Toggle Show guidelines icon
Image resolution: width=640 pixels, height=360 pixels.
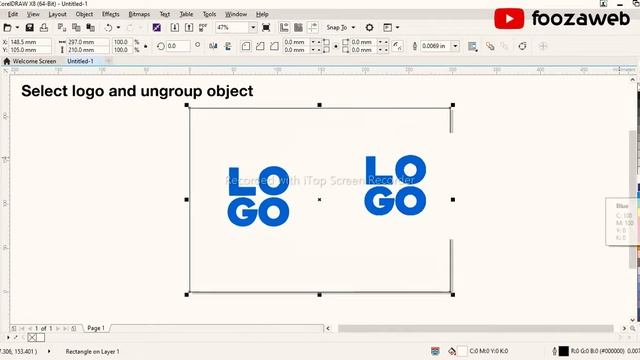pos(313,28)
